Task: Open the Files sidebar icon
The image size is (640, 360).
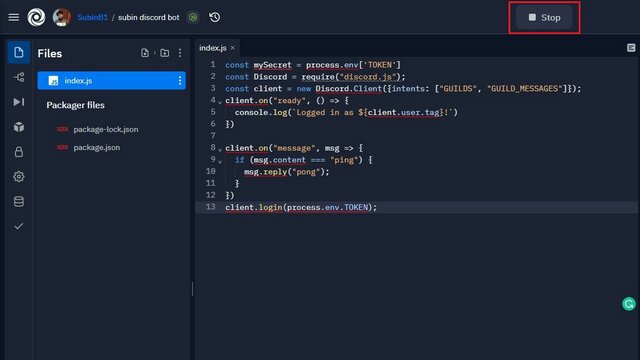Action: pos(18,52)
